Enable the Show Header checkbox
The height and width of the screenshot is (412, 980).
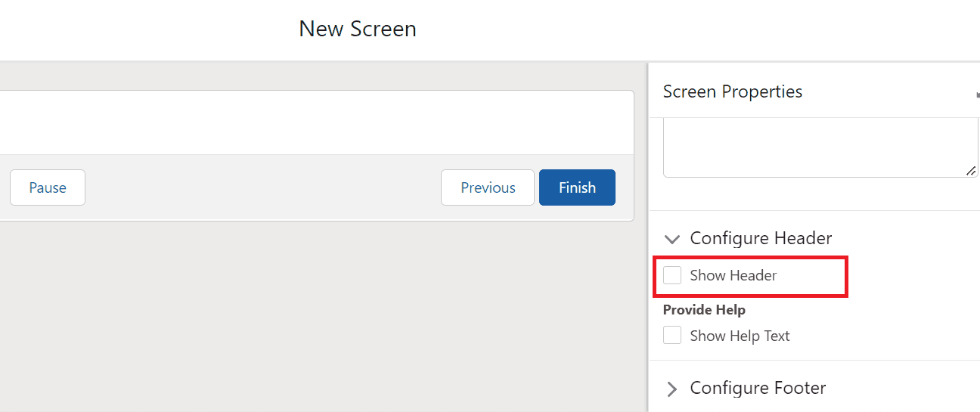pyautogui.click(x=672, y=275)
